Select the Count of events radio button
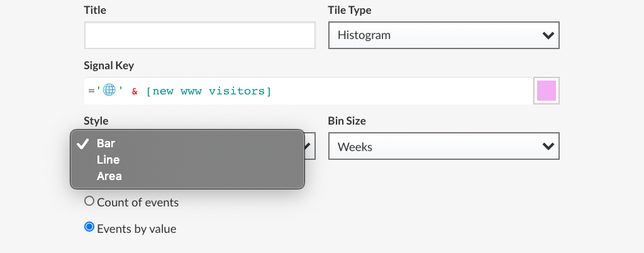The height and width of the screenshot is (253, 644). tap(89, 201)
